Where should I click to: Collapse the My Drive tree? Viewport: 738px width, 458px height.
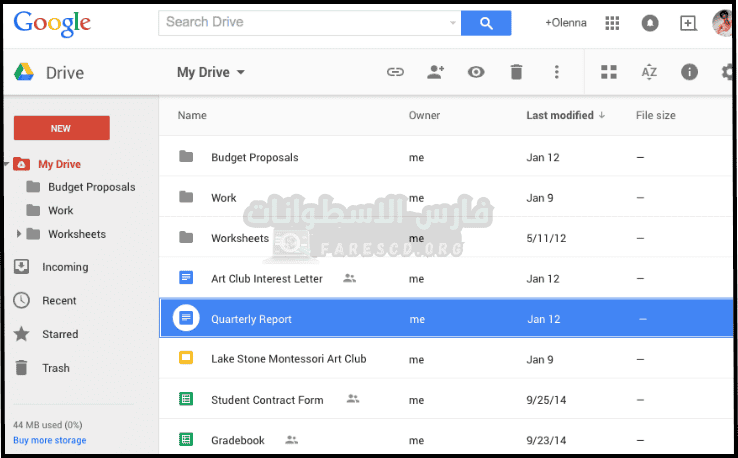pos(6,164)
